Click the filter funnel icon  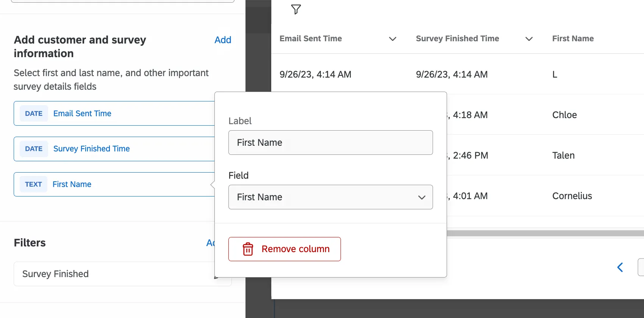(x=296, y=9)
